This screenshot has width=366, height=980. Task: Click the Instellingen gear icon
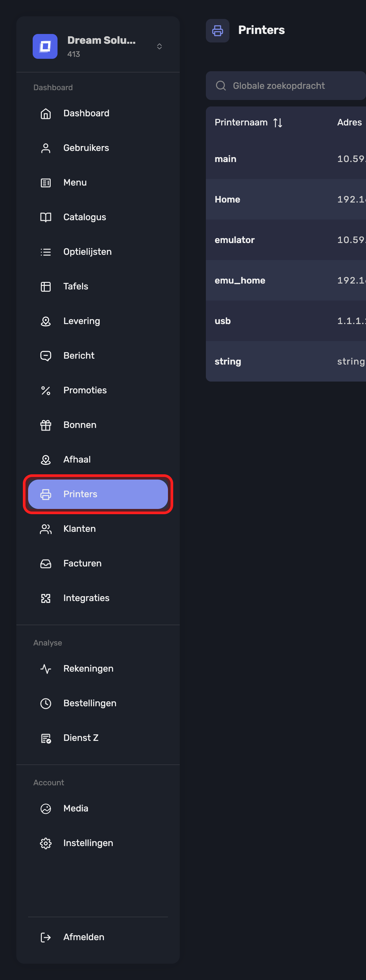(46, 843)
